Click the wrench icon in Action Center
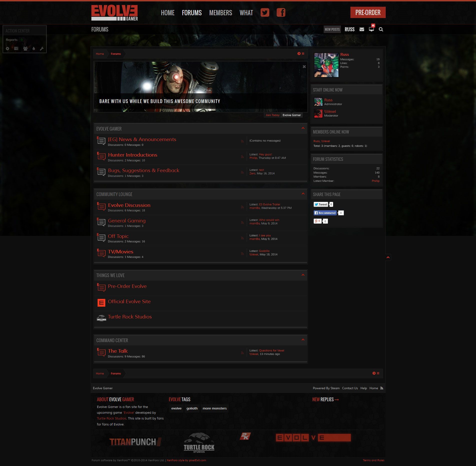This screenshot has height=466, width=476. (42, 49)
